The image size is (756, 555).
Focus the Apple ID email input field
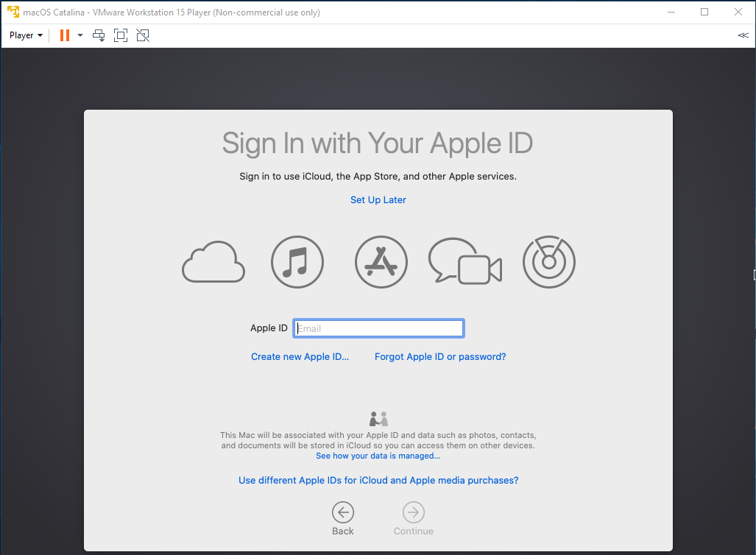click(378, 328)
